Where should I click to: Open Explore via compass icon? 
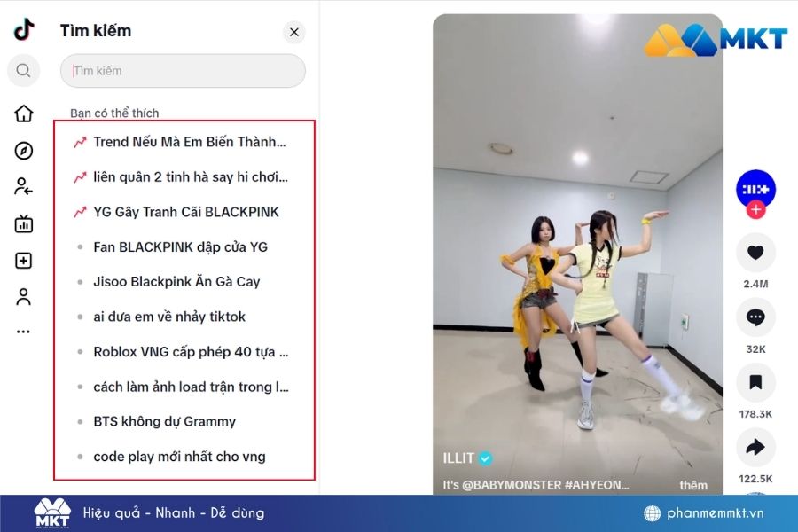click(23, 151)
